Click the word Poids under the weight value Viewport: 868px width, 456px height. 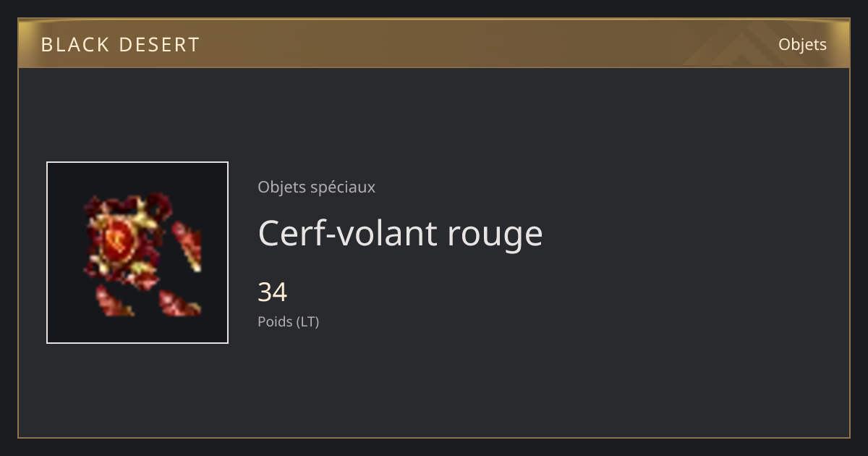tap(275, 321)
